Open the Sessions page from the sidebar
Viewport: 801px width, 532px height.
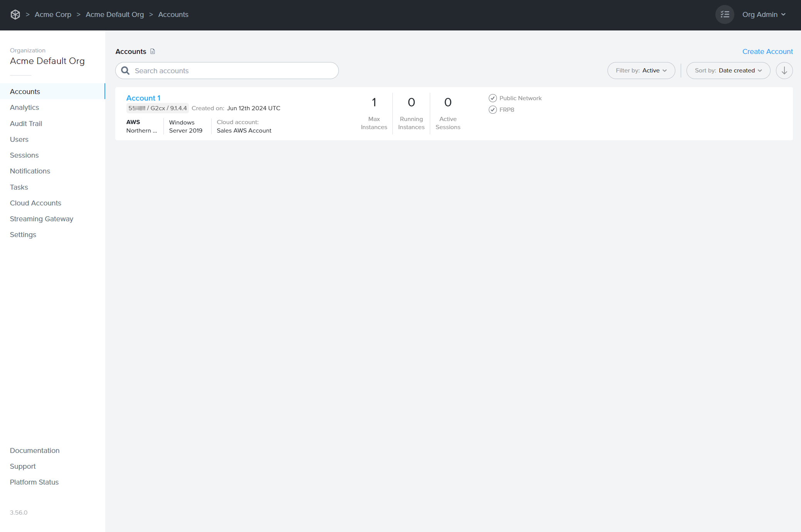pos(24,155)
